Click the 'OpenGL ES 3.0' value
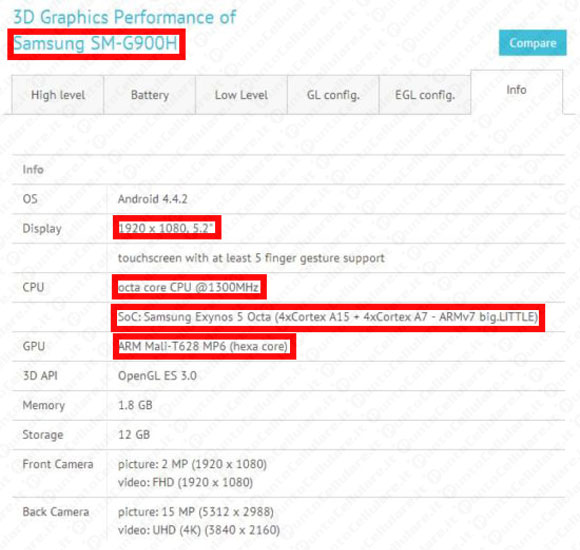This screenshot has height=550, width=580. point(157,376)
